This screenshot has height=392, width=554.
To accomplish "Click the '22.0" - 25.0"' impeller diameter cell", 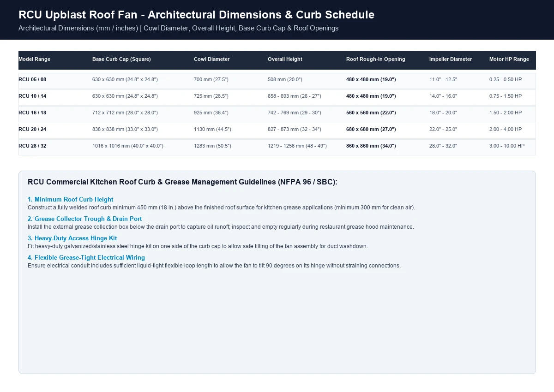I will pyautogui.click(x=443, y=129).
